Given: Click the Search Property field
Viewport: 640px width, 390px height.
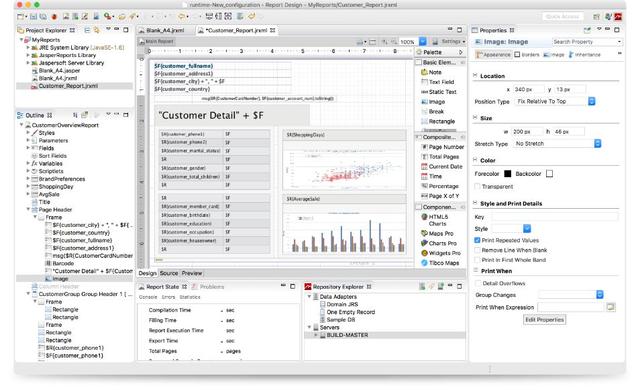Looking at the screenshot, I should 585,42.
